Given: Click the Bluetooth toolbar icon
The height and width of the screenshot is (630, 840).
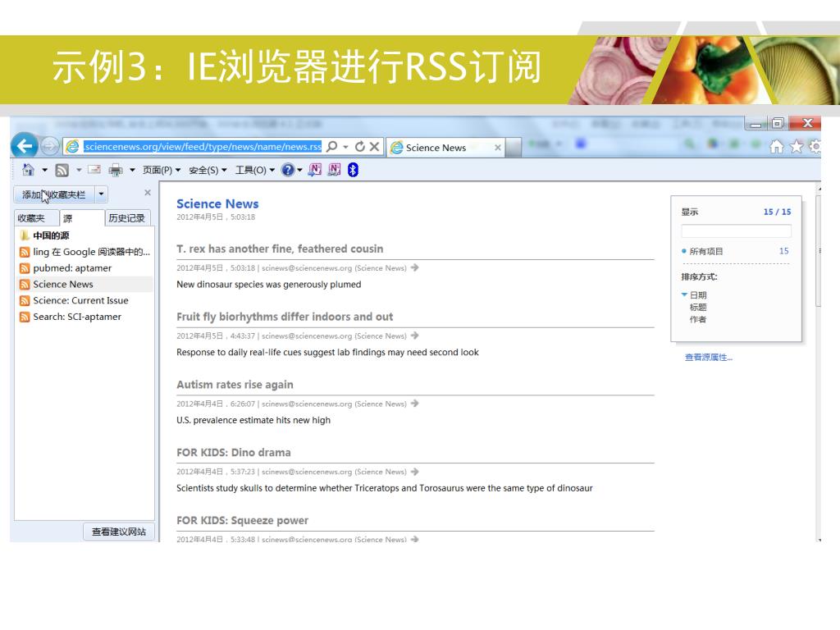Looking at the screenshot, I should click(x=353, y=170).
